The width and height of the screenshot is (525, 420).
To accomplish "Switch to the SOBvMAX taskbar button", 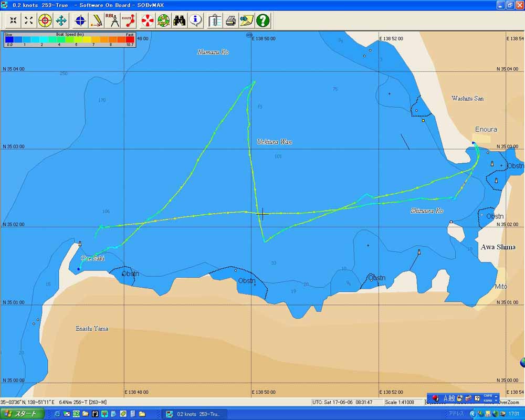I will click(x=195, y=414).
